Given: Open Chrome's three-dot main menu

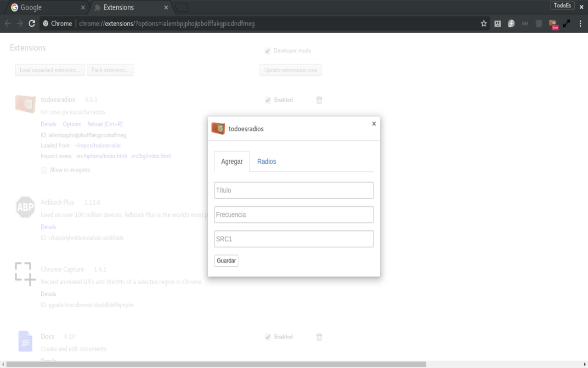Looking at the screenshot, I should [580, 23].
